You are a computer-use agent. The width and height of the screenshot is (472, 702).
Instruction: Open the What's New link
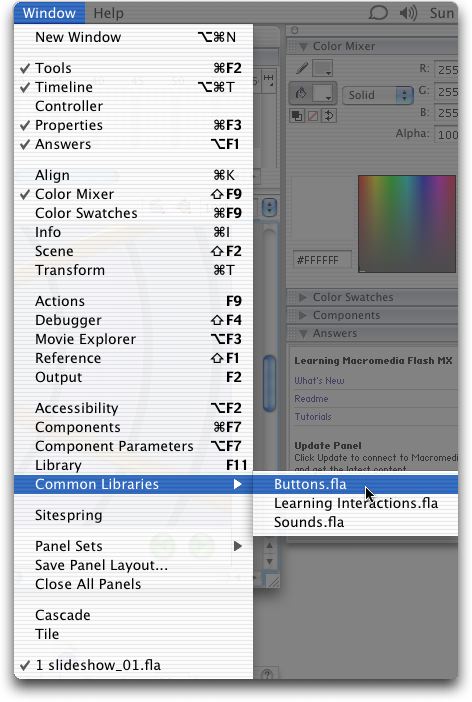point(319,381)
